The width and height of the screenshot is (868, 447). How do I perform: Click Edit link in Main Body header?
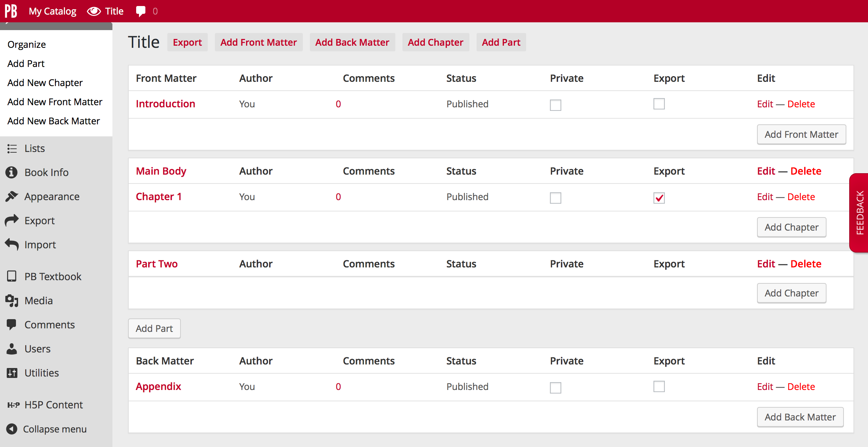(766, 171)
